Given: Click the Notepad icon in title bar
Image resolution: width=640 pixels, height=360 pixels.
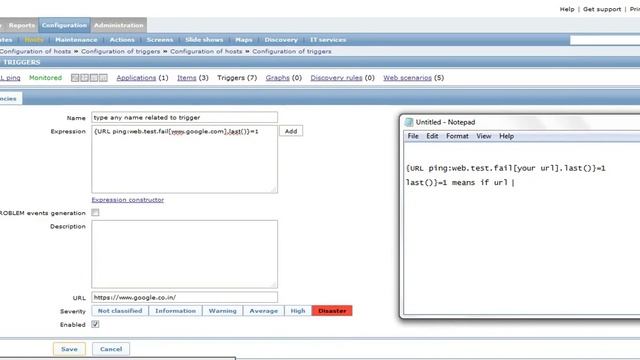Looking at the screenshot, I should [x=409, y=122].
